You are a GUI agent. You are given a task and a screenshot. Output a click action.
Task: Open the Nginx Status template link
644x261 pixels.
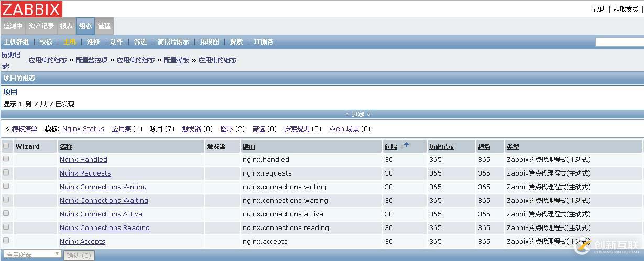(x=83, y=129)
